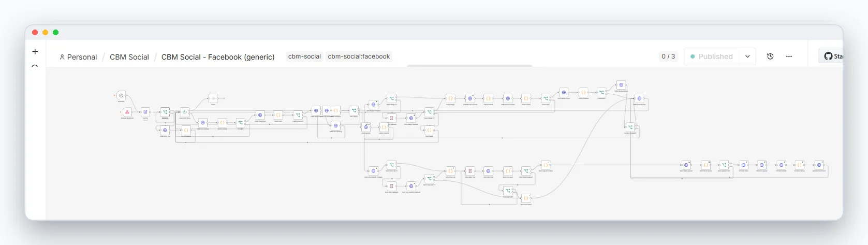Open the Schedule trigger node with clock icon

121,95
